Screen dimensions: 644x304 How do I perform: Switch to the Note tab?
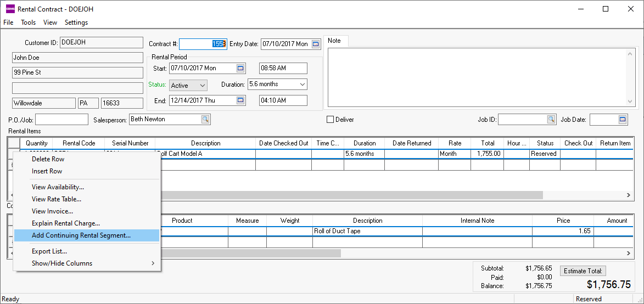pyautogui.click(x=334, y=41)
